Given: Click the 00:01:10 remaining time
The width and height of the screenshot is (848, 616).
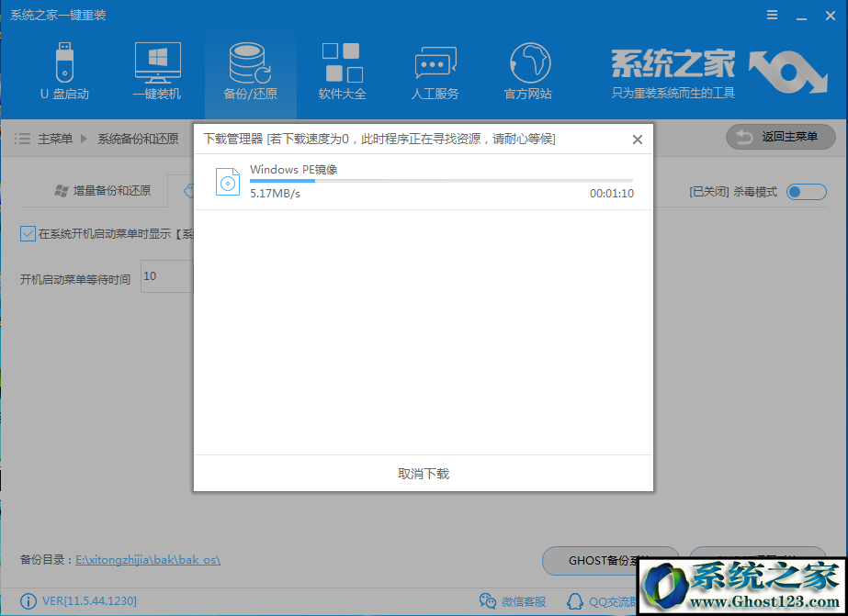Looking at the screenshot, I should click(612, 194).
